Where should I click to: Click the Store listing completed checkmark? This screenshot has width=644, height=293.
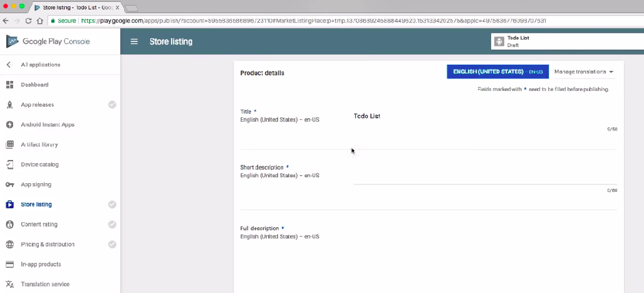[x=112, y=205]
